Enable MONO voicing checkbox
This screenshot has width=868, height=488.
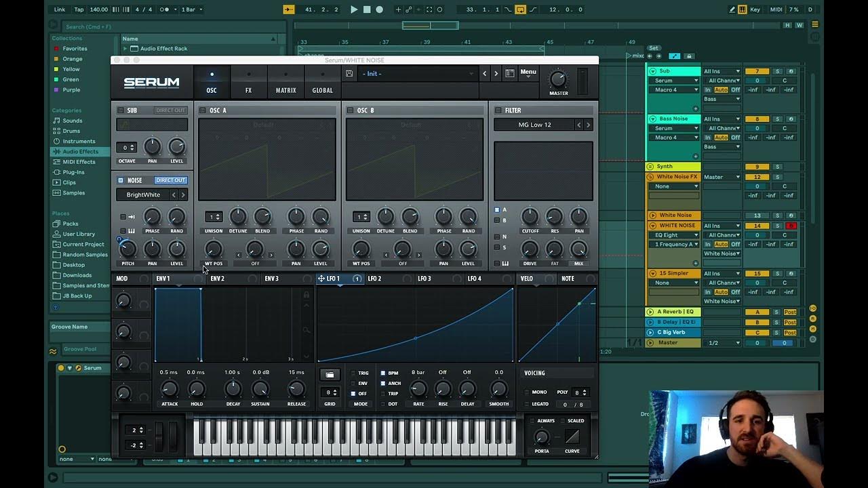pyautogui.click(x=527, y=392)
